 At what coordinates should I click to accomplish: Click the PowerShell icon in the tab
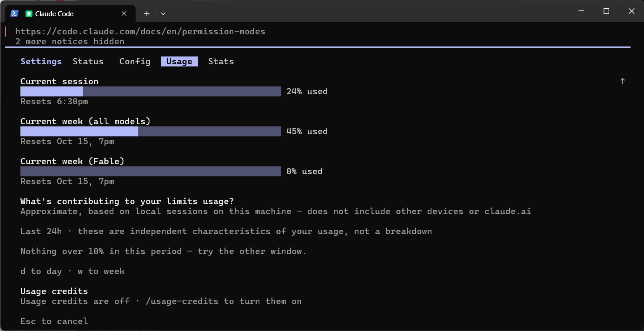14,13
